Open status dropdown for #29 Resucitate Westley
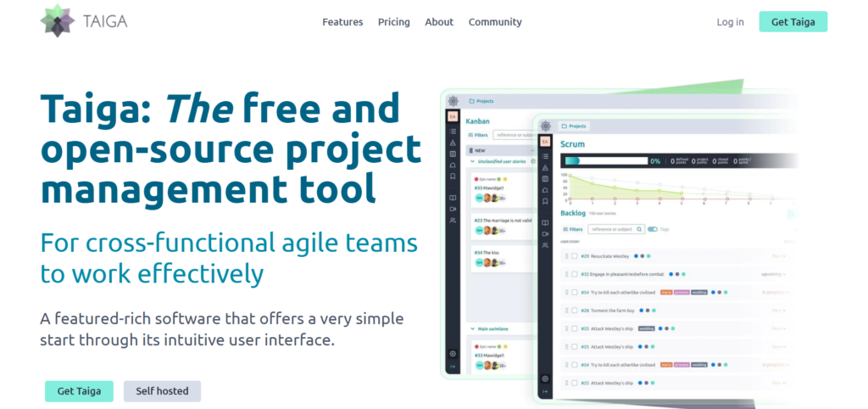Viewport: 868px width, 409px height. tap(779, 256)
